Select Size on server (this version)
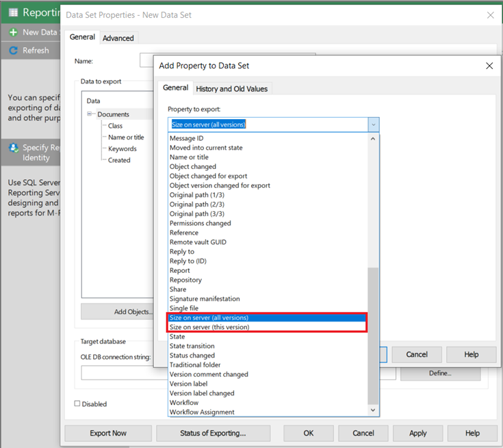The image size is (503, 448). 209,327
